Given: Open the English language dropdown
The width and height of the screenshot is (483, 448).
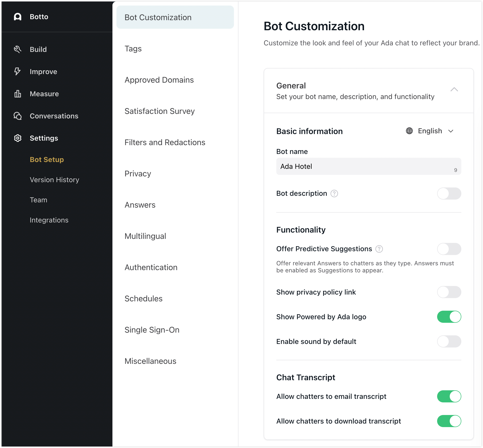Looking at the screenshot, I should pos(430,131).
